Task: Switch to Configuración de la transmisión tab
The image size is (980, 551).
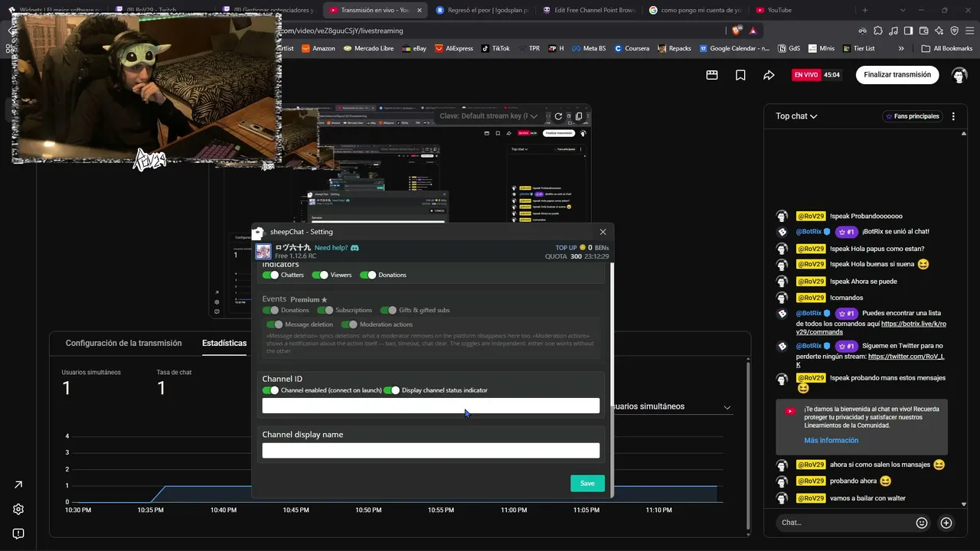Action: click(124, 343)
